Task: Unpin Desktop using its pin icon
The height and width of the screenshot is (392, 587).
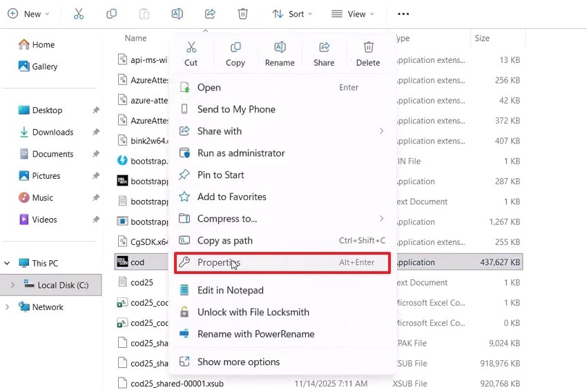Action: tap(96, 110)
